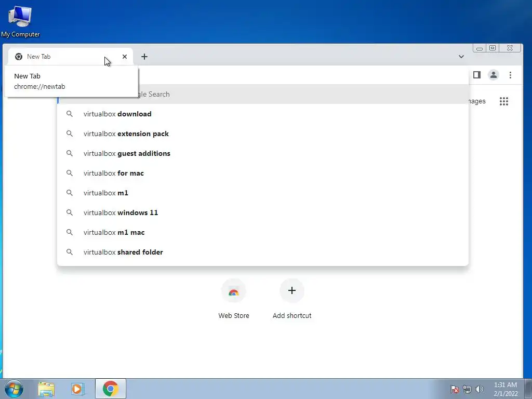The image size is (532, 399).
Task: Toggle Chrome side panel icon
Action: click(x=477, y=75)
